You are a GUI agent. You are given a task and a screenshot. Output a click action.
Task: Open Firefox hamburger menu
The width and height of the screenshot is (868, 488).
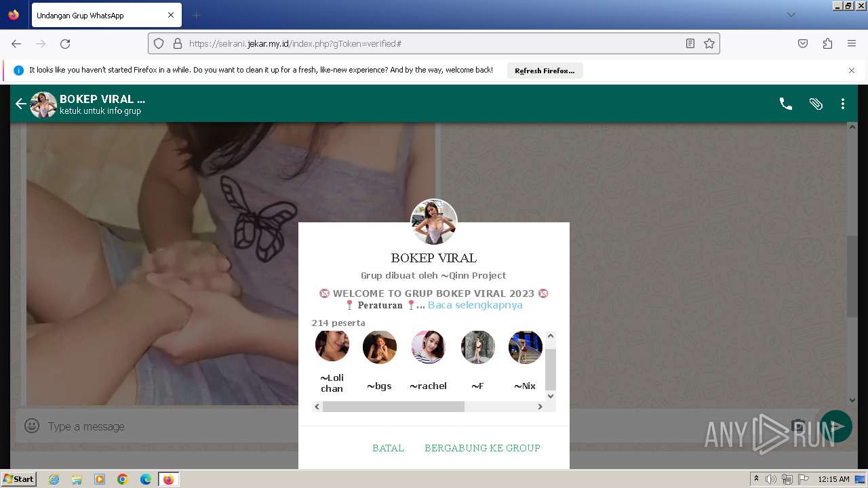852,43
